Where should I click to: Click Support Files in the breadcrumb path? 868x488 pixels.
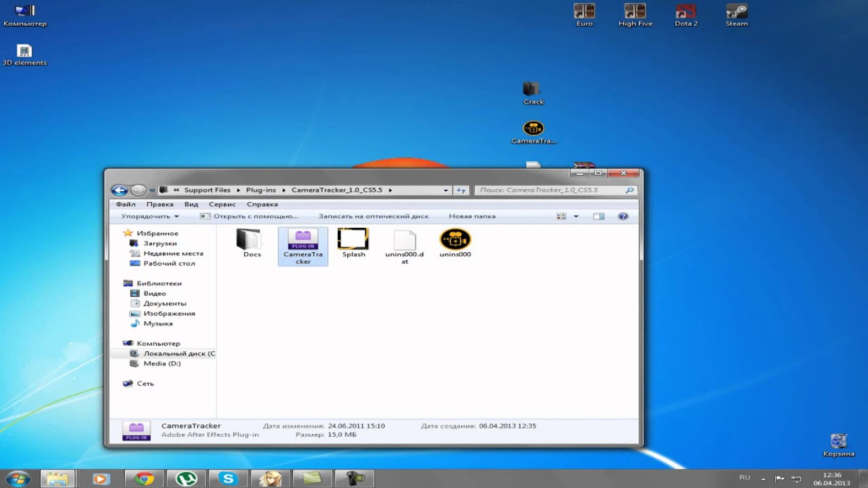pos(208,190)
